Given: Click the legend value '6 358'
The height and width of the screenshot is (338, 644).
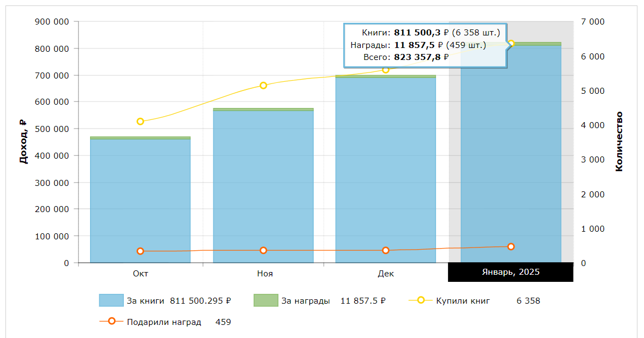Looking at the screenshot, I should coord(528,301).
